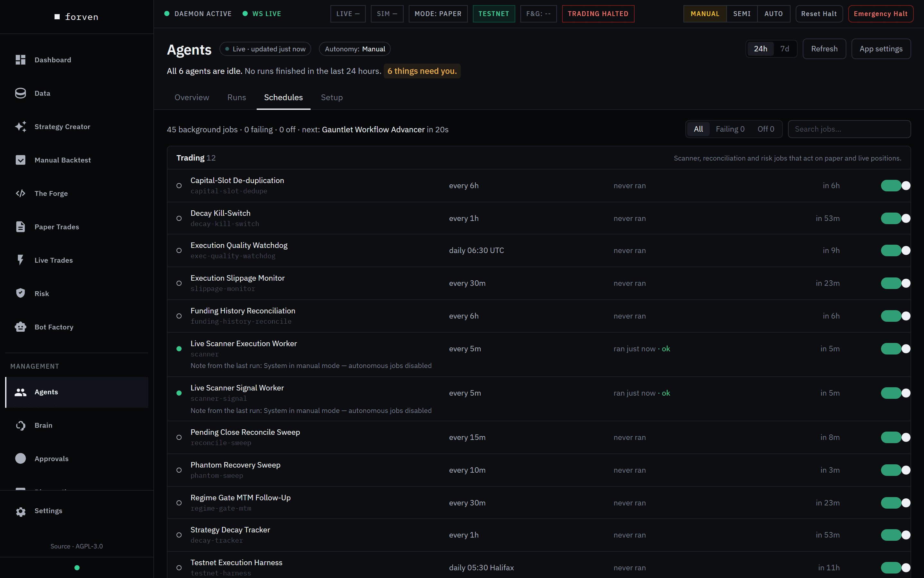Open Bot Factory robot icon
Image resolution: width=924 pixels, height=578 pixels.
[21, 327]
